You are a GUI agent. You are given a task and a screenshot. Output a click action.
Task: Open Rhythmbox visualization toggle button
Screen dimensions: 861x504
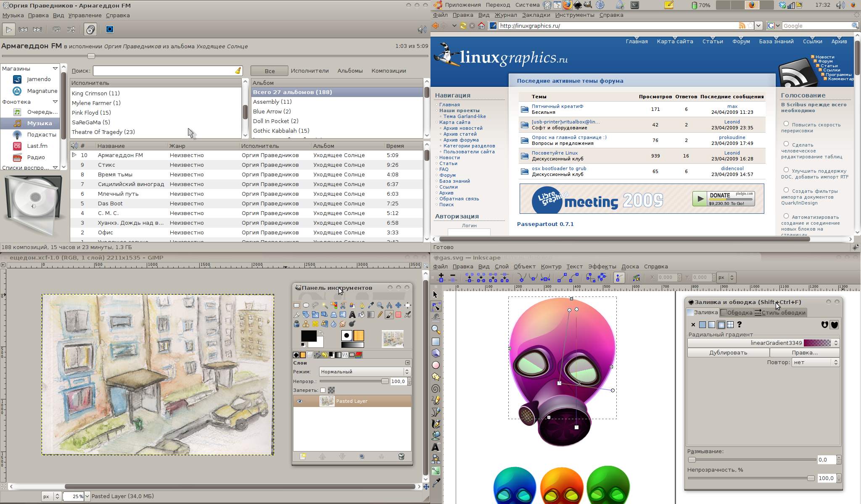point(110,29)
